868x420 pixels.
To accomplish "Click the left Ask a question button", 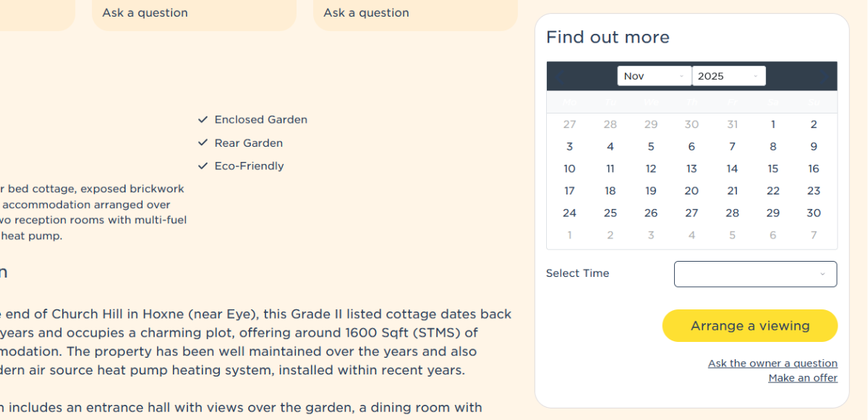I will coord(145,13).
